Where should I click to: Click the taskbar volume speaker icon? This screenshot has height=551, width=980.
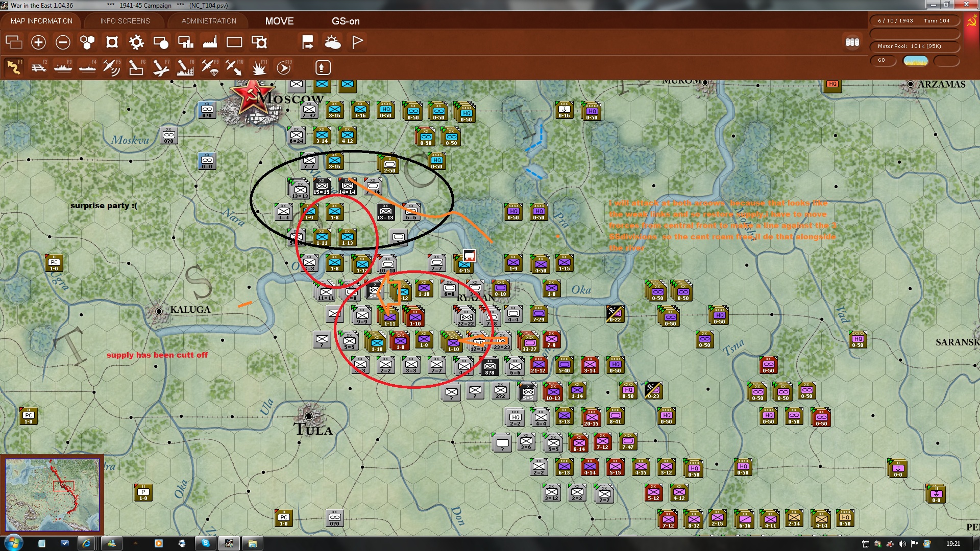point(902,544)
